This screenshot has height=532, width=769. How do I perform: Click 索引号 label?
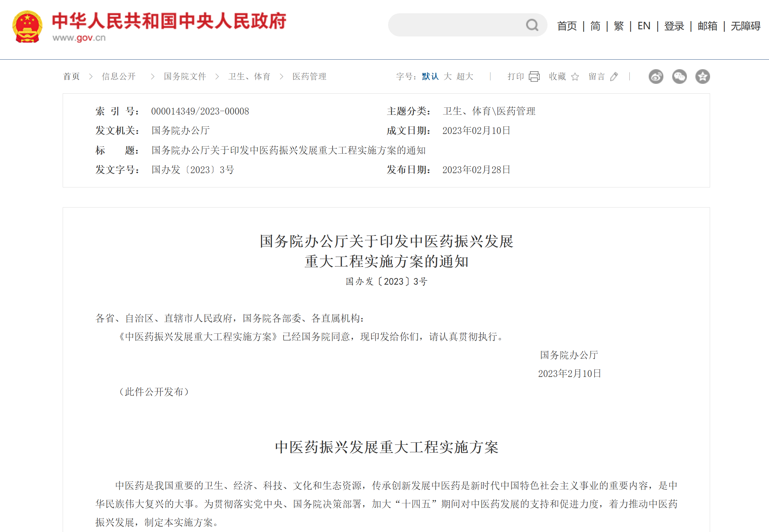[117, 111]
